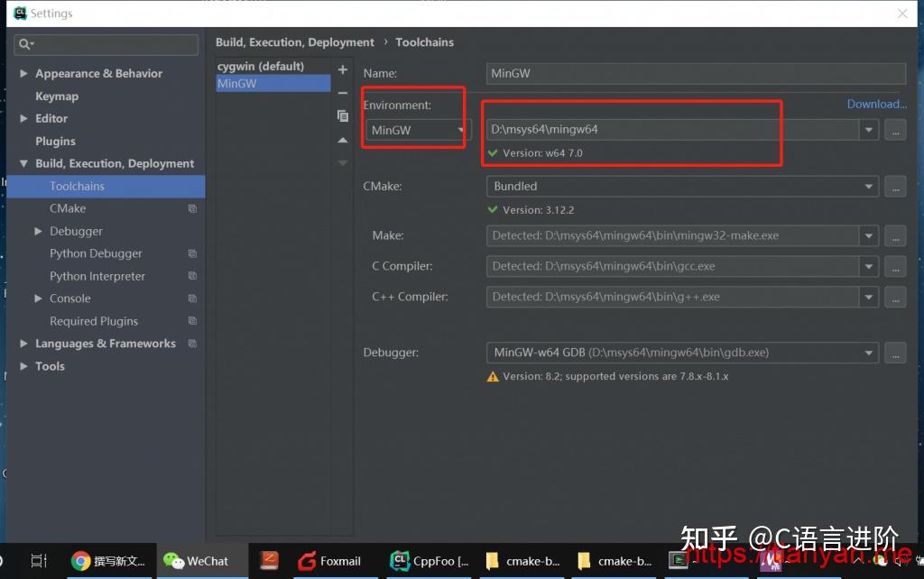Launch Foxmail from the taskbar
The image size is (924, 579).
pos(330,560)
